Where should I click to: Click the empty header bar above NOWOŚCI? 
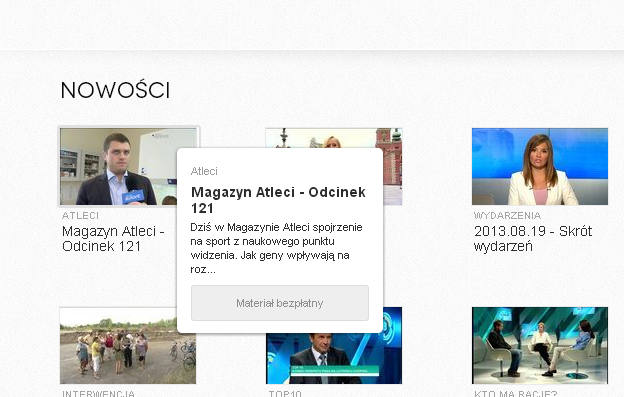(x=312, y=25)
